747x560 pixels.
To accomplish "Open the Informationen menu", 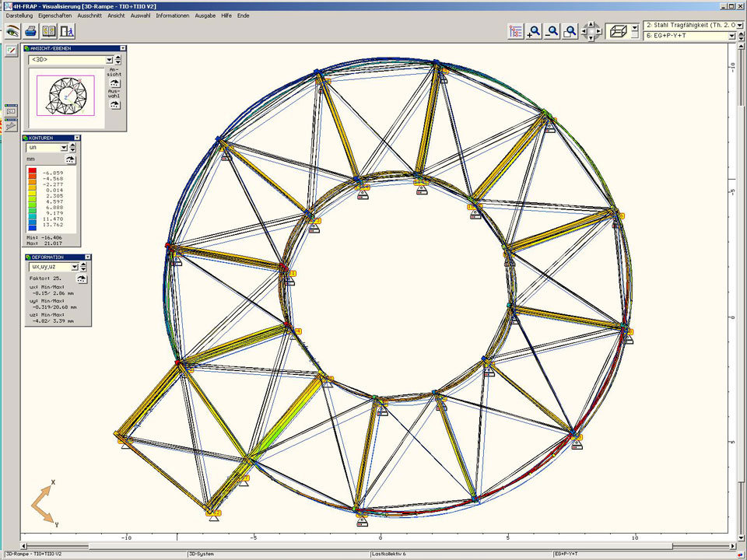I will pos(172,16).
